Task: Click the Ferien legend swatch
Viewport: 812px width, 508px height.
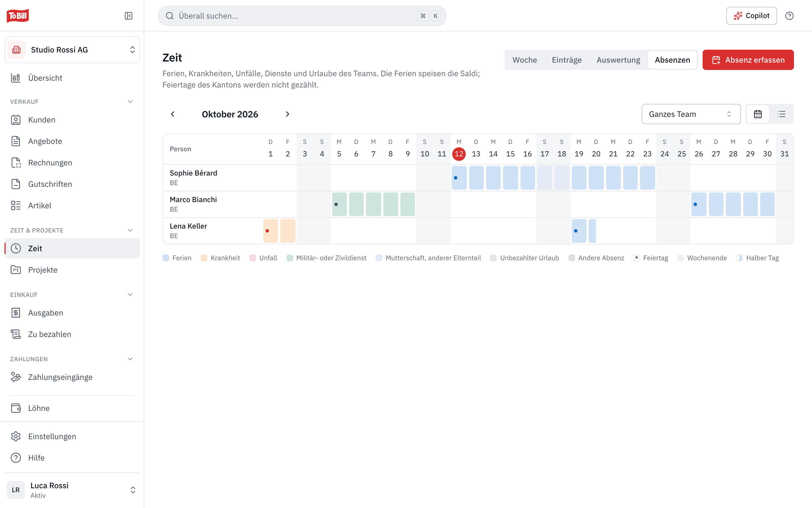Action: tap(166, 258)
